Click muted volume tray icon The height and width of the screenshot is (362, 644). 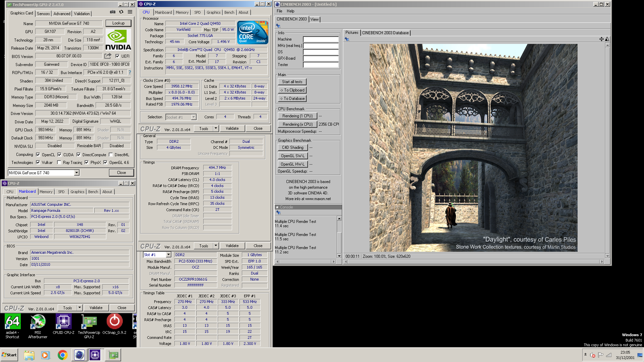click(593, 355)
